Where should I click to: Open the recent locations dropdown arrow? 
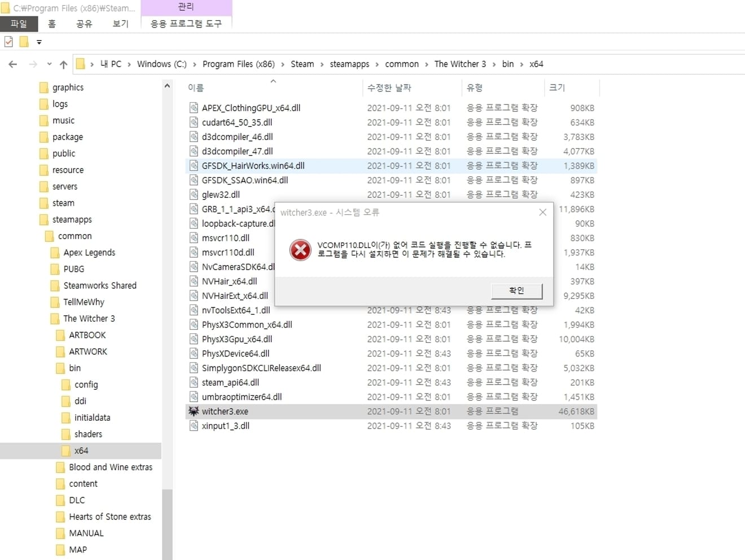[49, 64]
